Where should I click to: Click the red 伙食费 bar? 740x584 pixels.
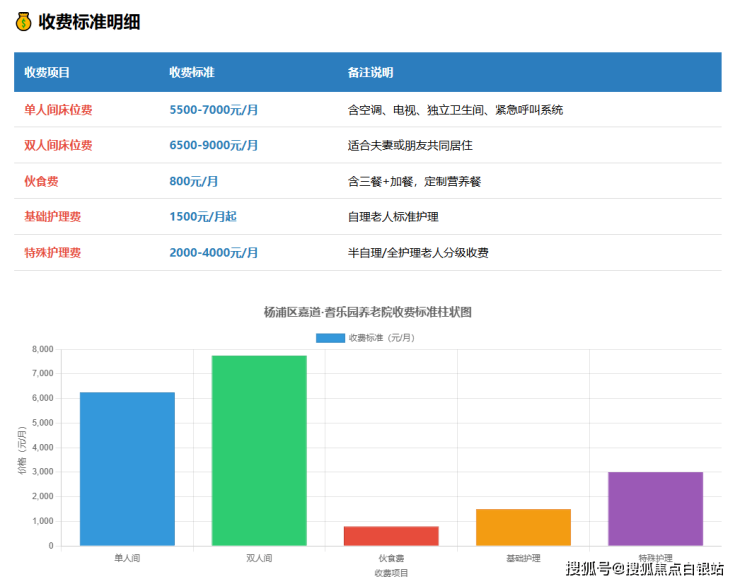pos(391,536)
